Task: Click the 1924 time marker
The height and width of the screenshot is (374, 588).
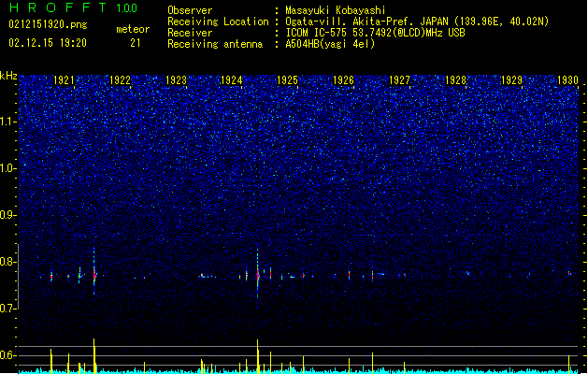Action: 232,80
